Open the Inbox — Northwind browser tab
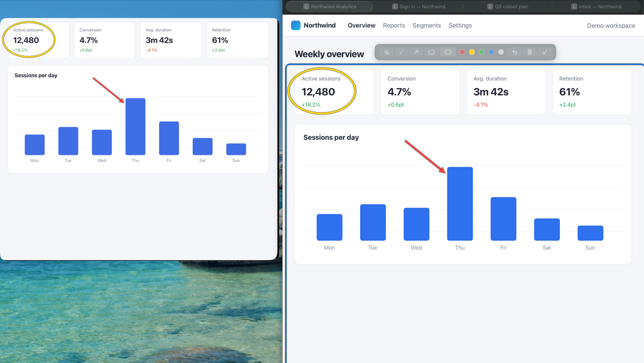Screen dimensions: 644x363 [596, 6]
